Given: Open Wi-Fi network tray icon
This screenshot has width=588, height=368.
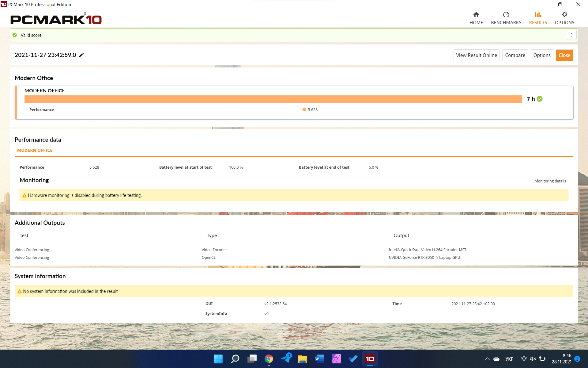Looking at the screenshot, I should [x=524, y=359].
